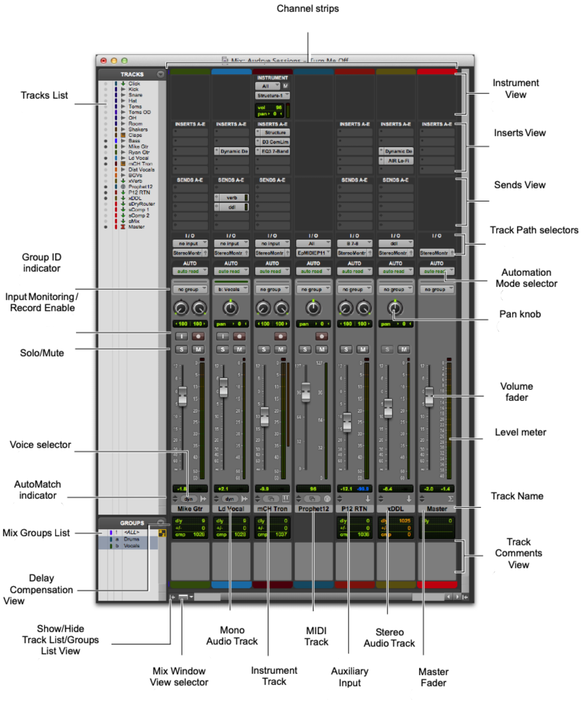This screenshot has height=707, width=588.
Task: Click the Click track icon in Tracks list
Action: pyautogui.click(x=123, y=84)
